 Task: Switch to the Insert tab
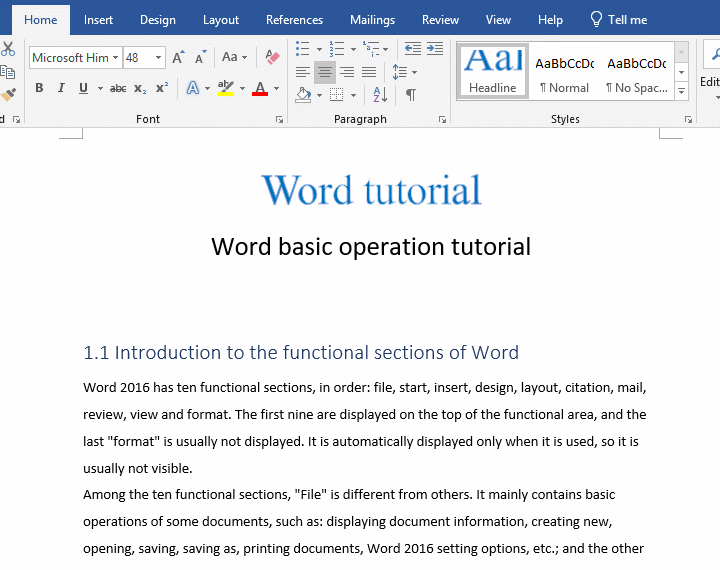(98, 20)
